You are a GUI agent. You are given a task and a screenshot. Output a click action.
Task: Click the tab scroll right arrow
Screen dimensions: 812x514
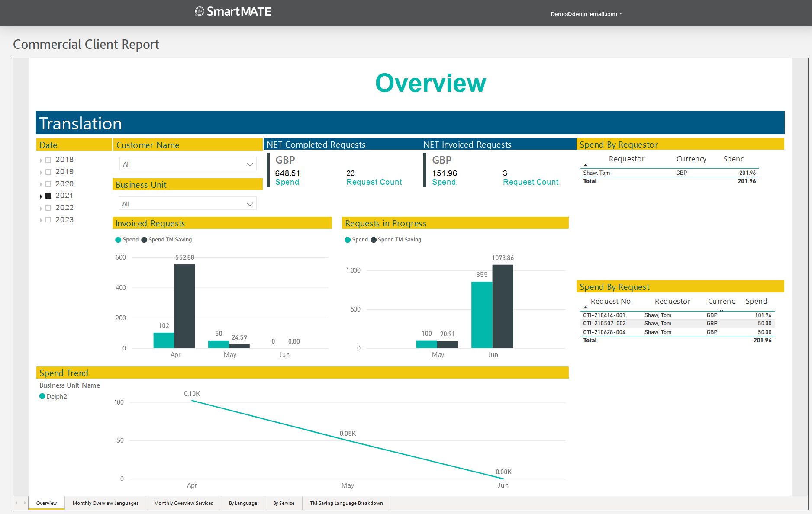coord(25,503)
